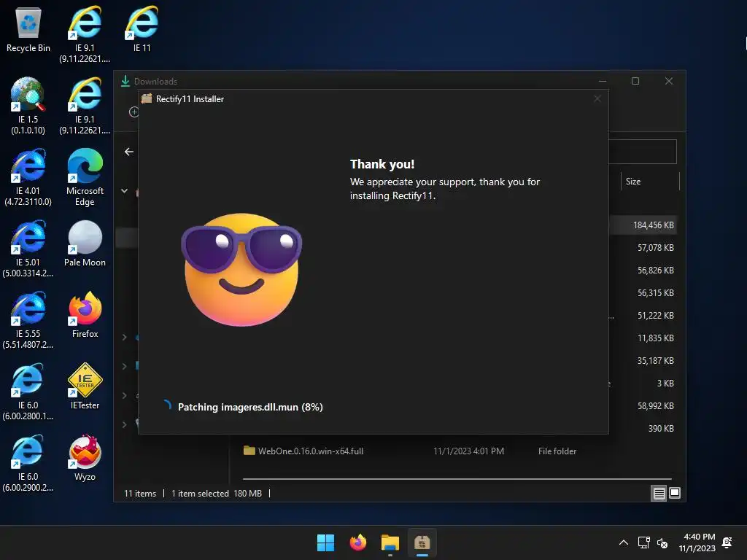Open the notification center bell icon
The height and width of the screenshot is (560, 747).
(x=727, y=542)
